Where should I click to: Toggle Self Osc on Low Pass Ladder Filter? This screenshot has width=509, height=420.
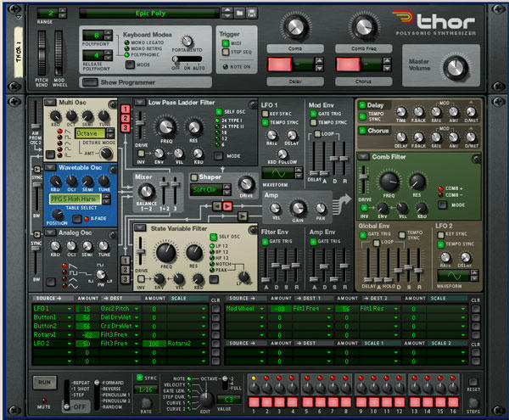pos(219,112)
